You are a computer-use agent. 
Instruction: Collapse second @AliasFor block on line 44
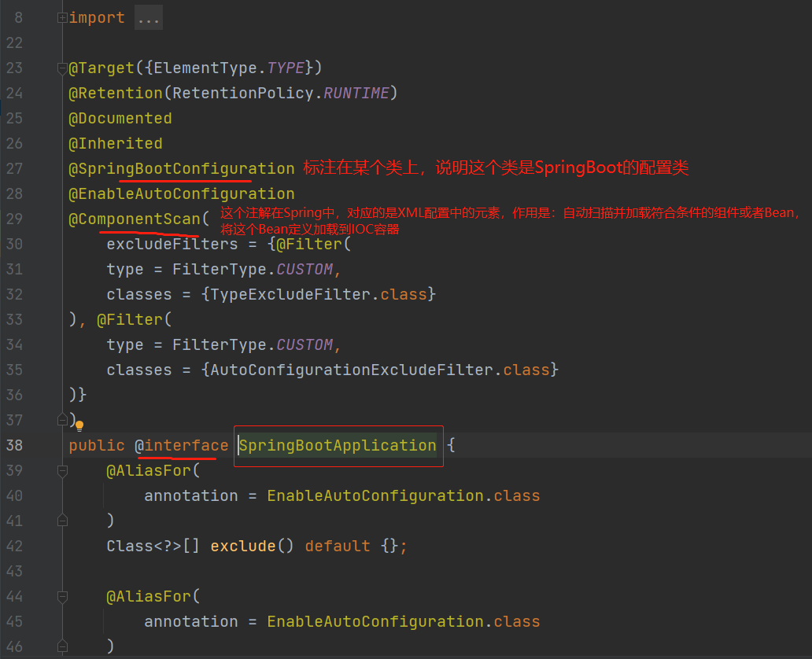pyautogui.click(x=62, y=597)
